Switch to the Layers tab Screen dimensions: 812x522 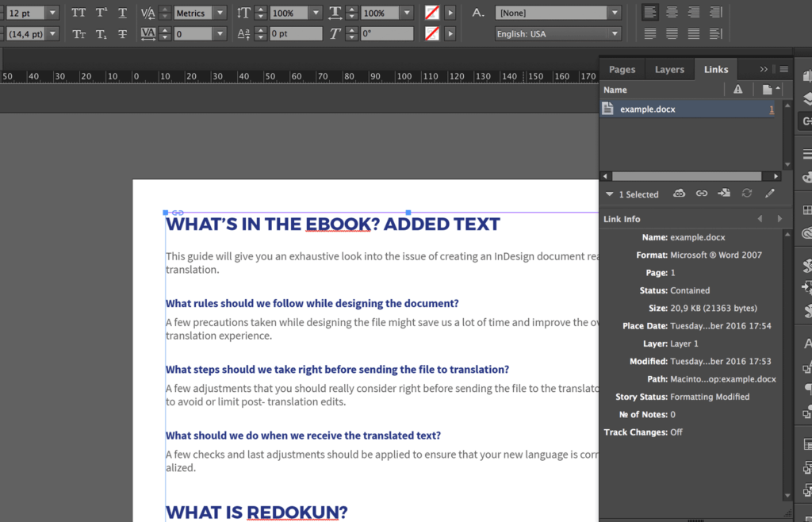tap(669, 69)
